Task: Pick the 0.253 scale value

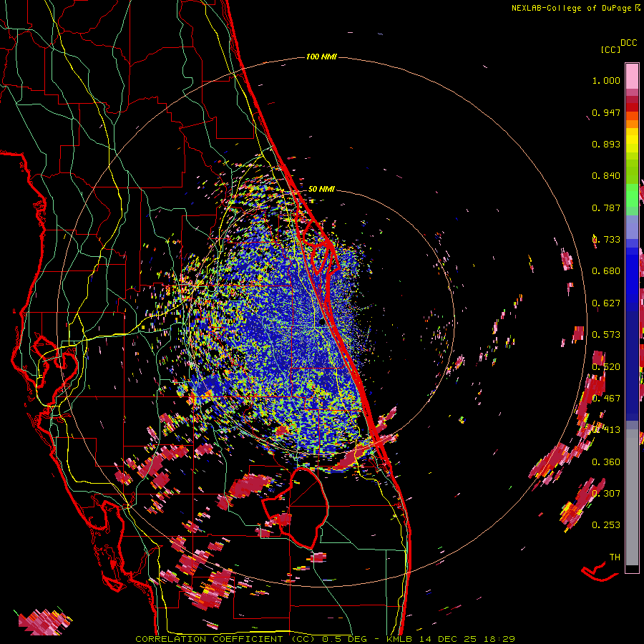Action: click(606, 525)
